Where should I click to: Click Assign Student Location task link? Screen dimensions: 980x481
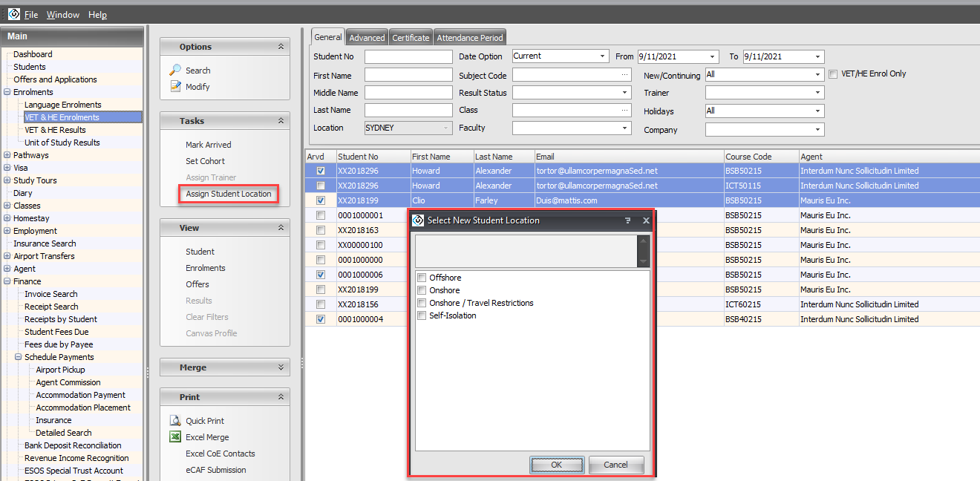(229, 194)
